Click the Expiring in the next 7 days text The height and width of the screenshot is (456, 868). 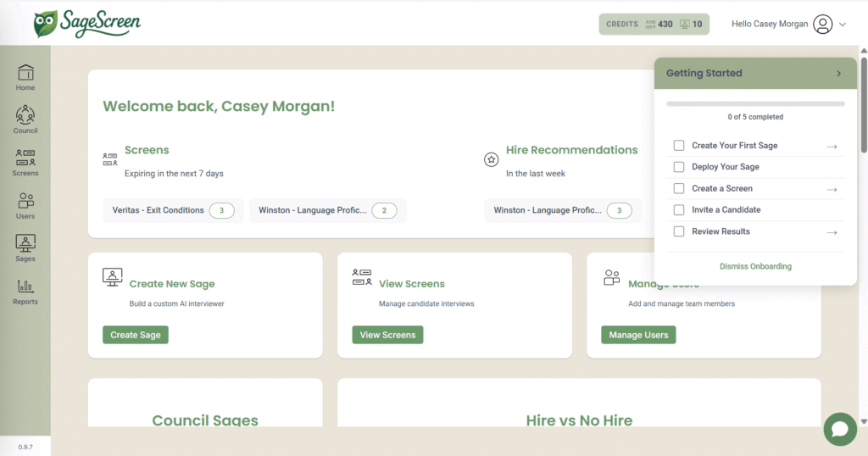(x=174, y=174)
